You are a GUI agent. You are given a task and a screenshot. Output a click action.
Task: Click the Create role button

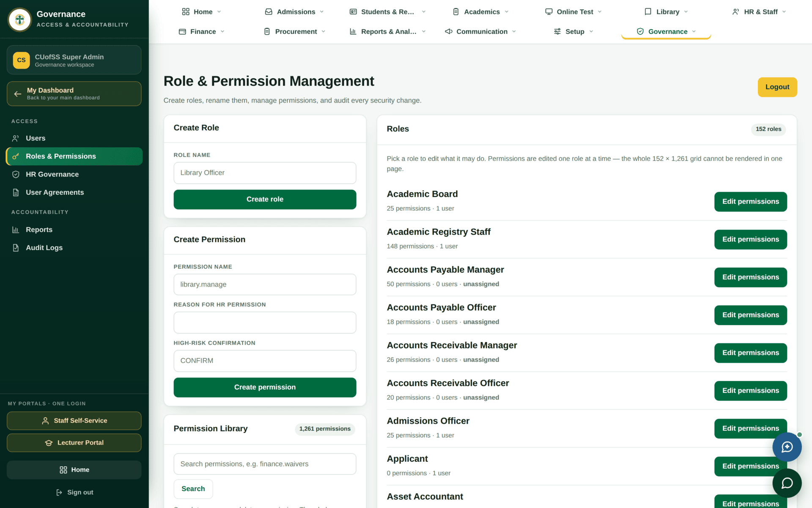[265, 199]
